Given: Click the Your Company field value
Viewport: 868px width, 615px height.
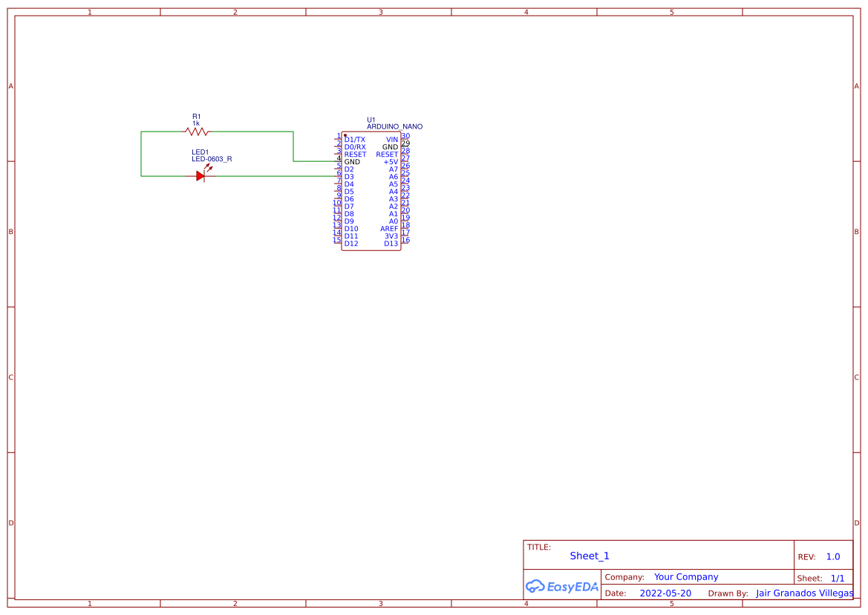Looking at the screenshot, I should click(686, 577).
